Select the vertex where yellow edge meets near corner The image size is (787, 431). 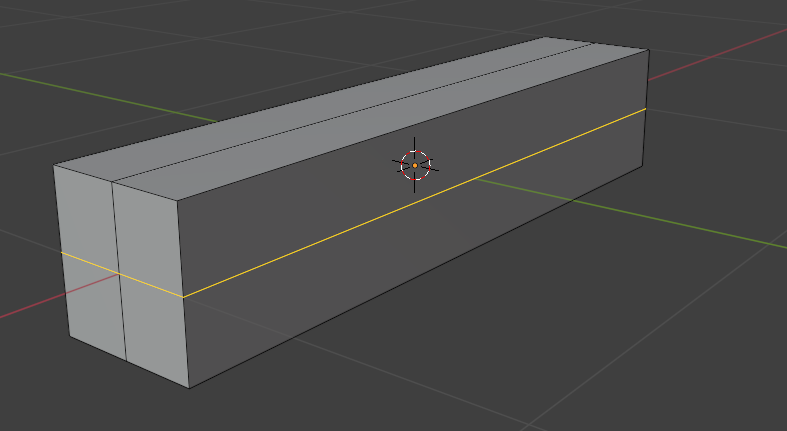(x=183, y=297)
